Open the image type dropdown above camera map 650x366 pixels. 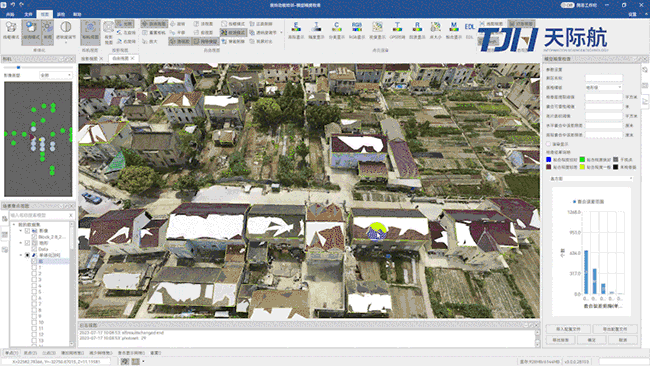[x=56, y=75]
